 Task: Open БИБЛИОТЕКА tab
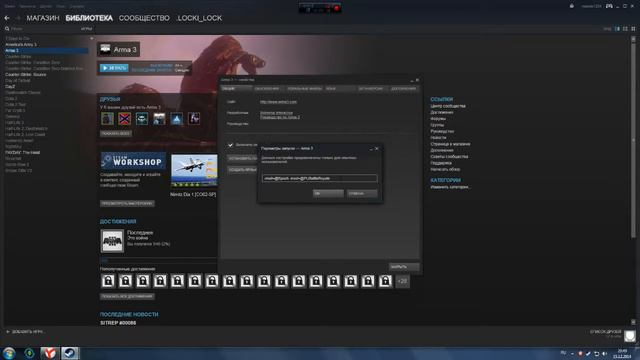point(89,18)
